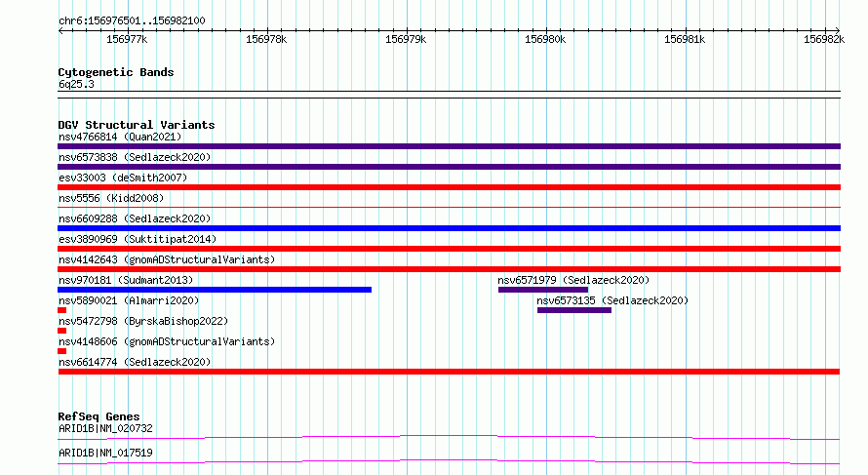The width and height of the screenshot is (868, 475).
Task: Select the nsv4142643 red variant bar
Action: click(449, 269)
